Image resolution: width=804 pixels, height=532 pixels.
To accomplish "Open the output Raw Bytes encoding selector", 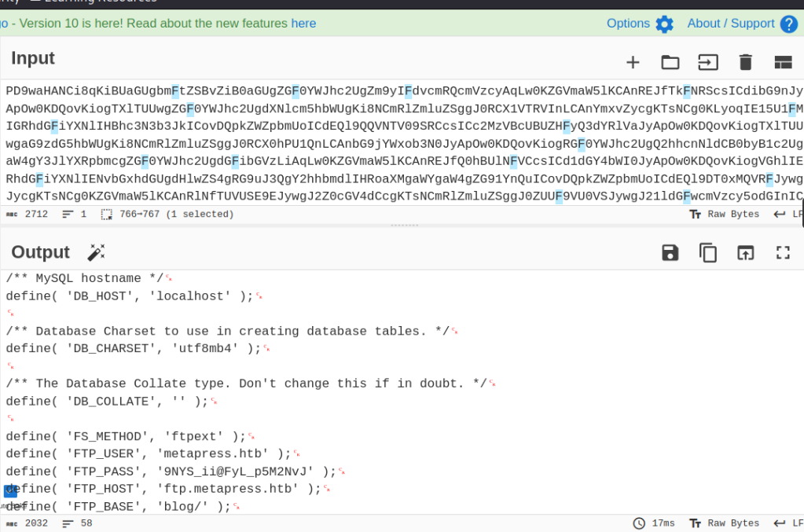I will point(724,523).
